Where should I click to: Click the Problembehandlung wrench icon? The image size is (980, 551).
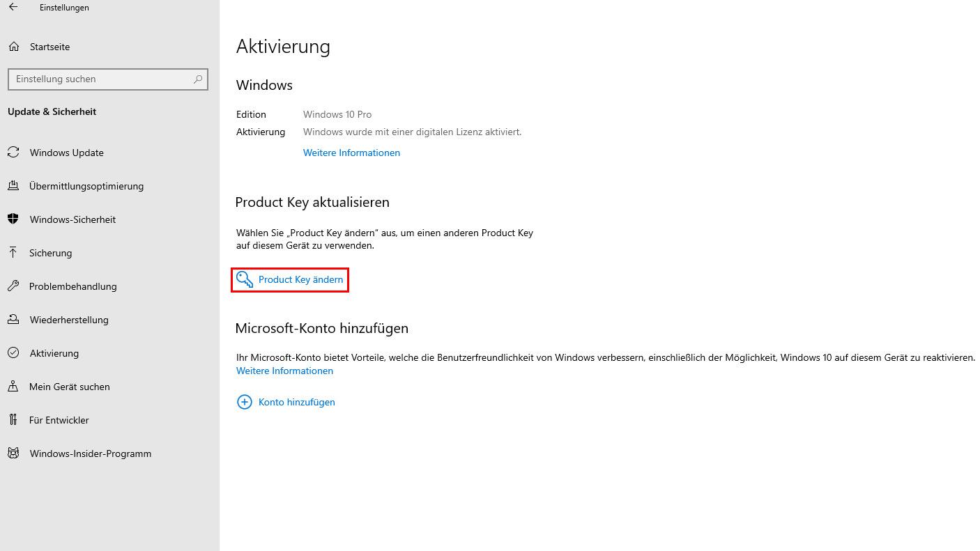tap(13, 286)
